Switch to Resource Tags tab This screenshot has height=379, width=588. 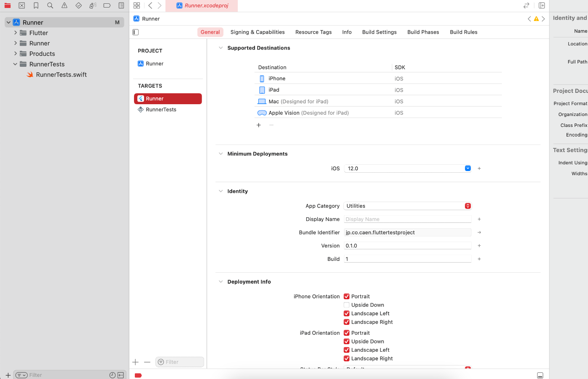pyautogui.click(x=313, y=32)
